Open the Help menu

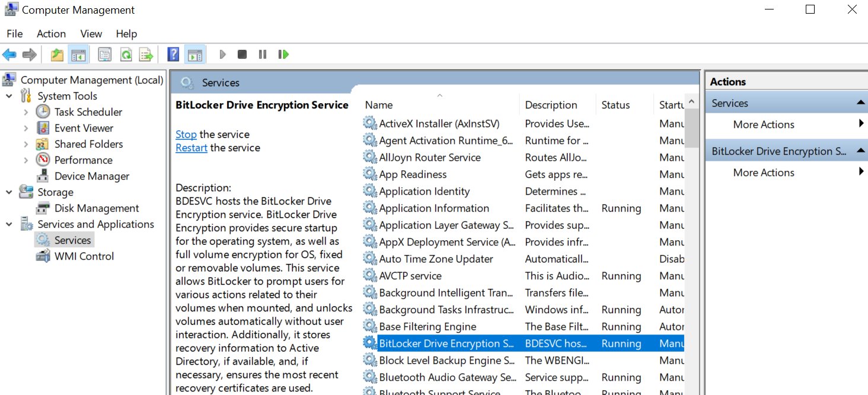(126, 34)
